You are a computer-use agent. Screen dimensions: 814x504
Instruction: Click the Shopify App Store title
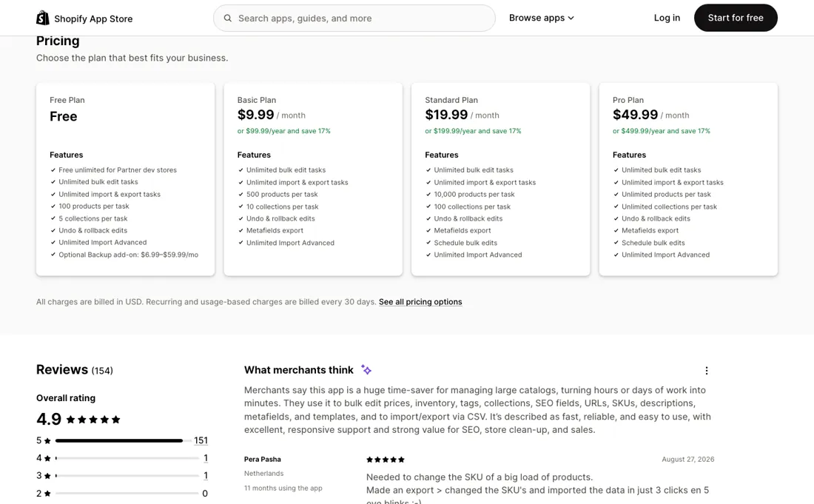[x=93, y=19]
